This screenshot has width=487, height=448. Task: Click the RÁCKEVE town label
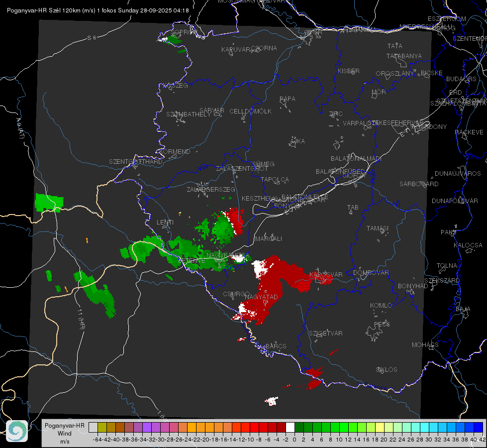[469, 132]
